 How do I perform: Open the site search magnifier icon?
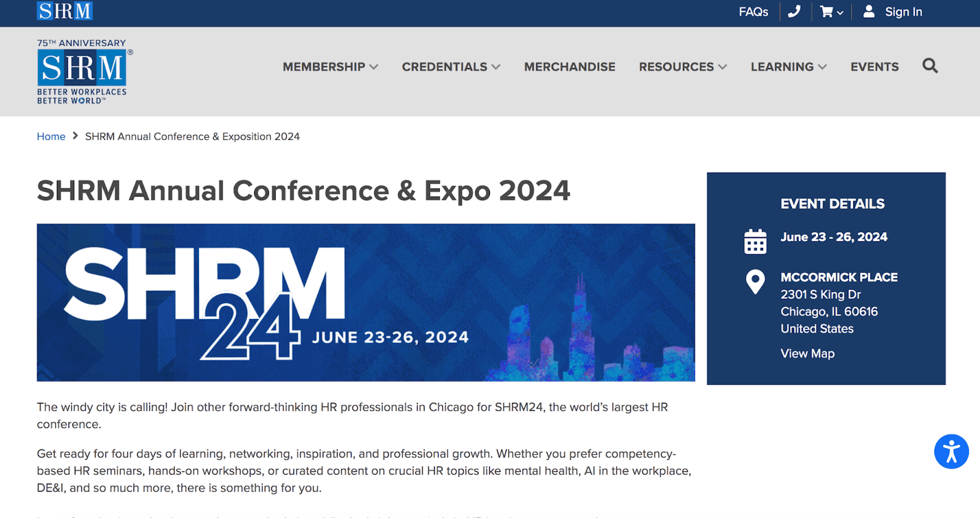(x=930, y=66)
